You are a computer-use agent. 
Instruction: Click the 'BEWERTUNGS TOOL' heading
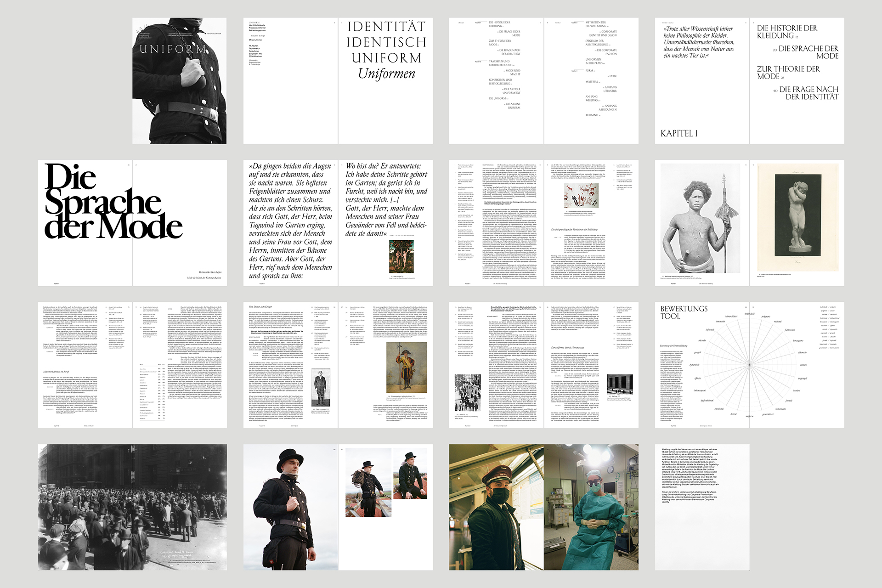pyautogui.click(x=684, y=312)
